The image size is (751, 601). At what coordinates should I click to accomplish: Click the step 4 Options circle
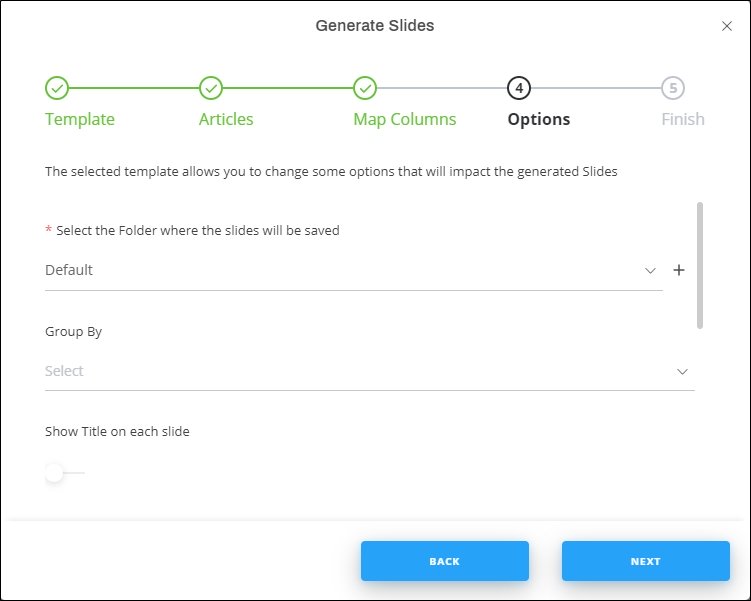519,88
